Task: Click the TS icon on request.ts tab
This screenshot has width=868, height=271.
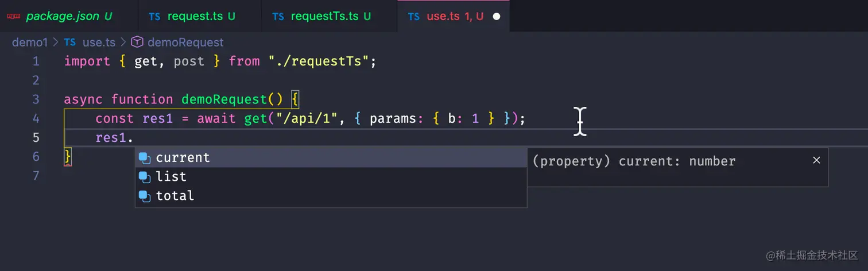Action: tap(154, 17)
